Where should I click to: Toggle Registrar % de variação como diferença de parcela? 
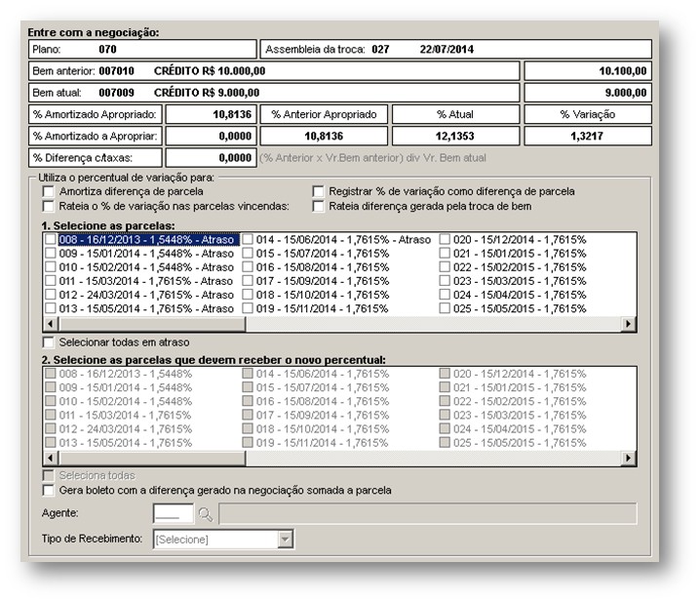click(318, 191)
